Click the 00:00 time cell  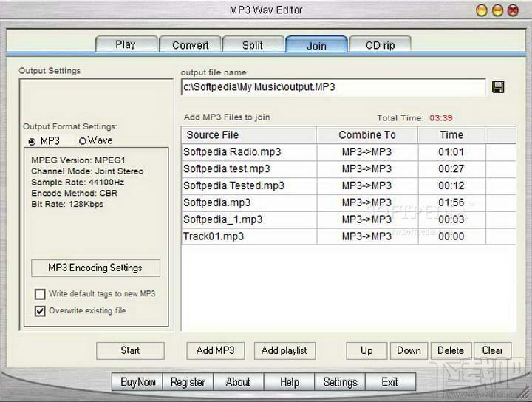[451, 236]
